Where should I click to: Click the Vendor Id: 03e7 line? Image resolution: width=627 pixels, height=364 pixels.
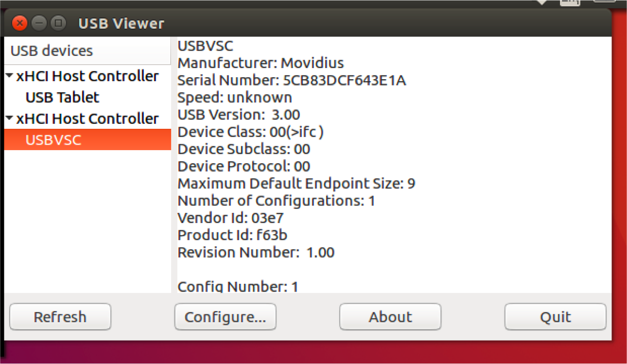click(x=231, y=218)
